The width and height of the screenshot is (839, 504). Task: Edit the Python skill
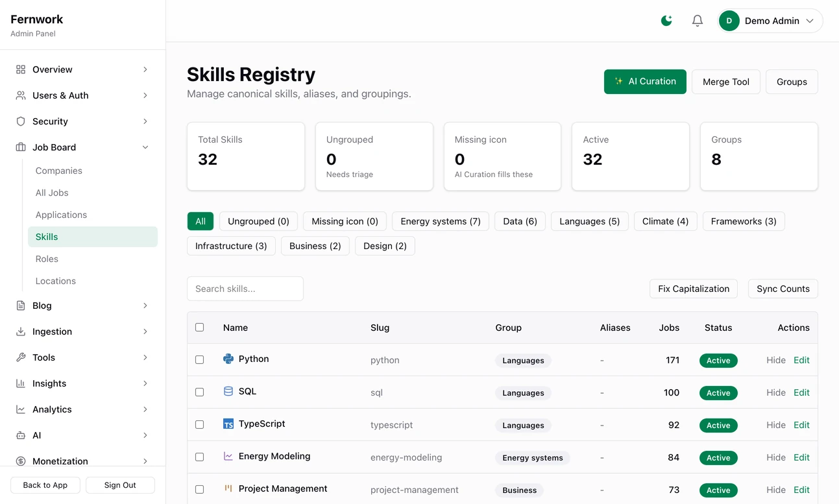pos(801,360)
